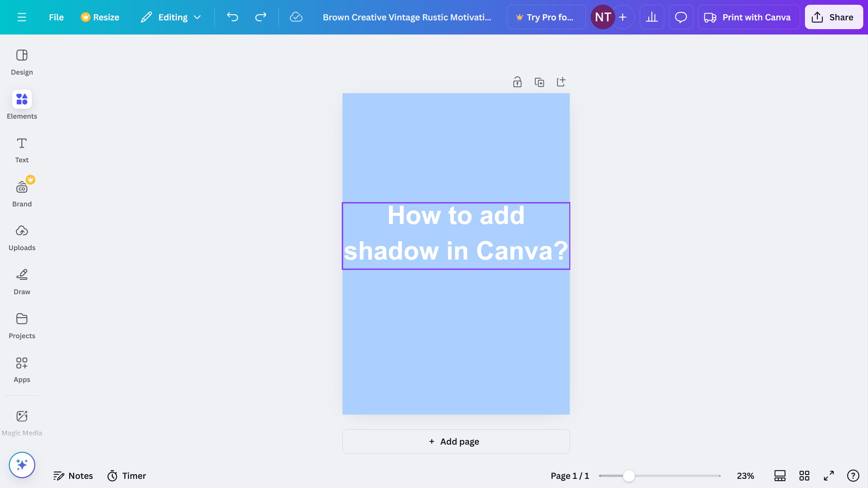Viewport: 868px width, 488px height.
Task: Click the Share button
Action: coord(833,17)
